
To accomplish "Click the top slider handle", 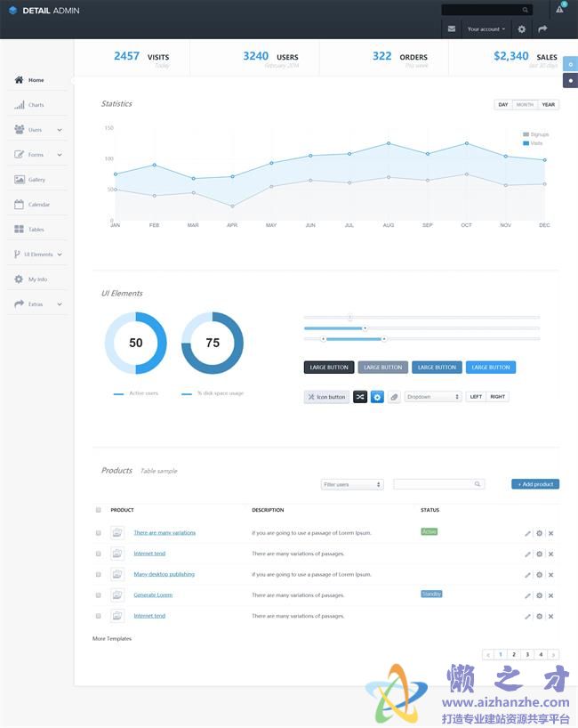I will pyautogui.click(x=349, y=318).
